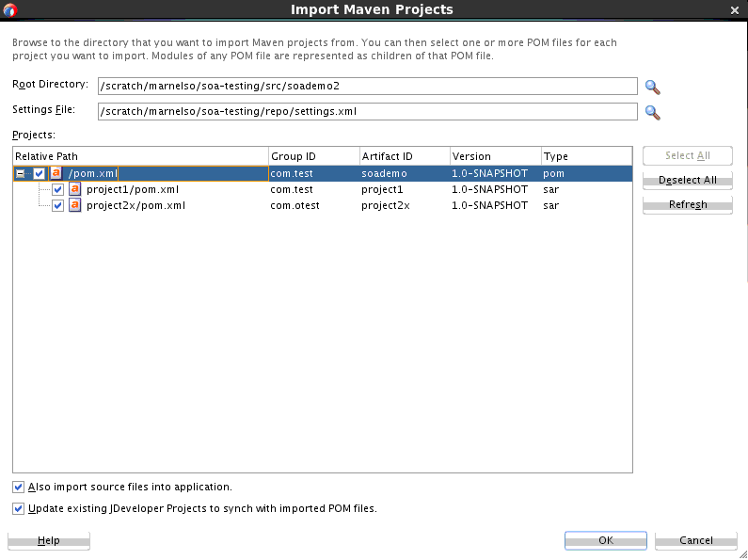Click inside the Root Directory field

pos(367,87)
